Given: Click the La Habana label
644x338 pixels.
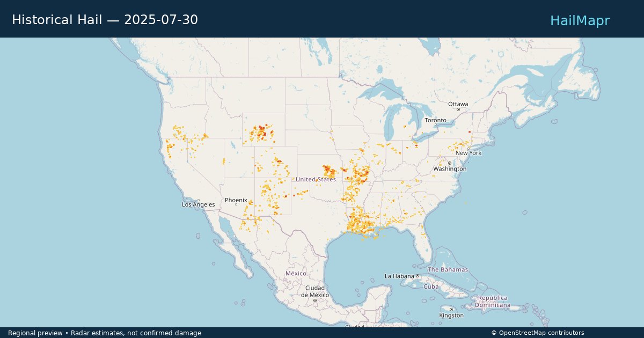Looking at the screenshot, I should click(x=400, y=276).
